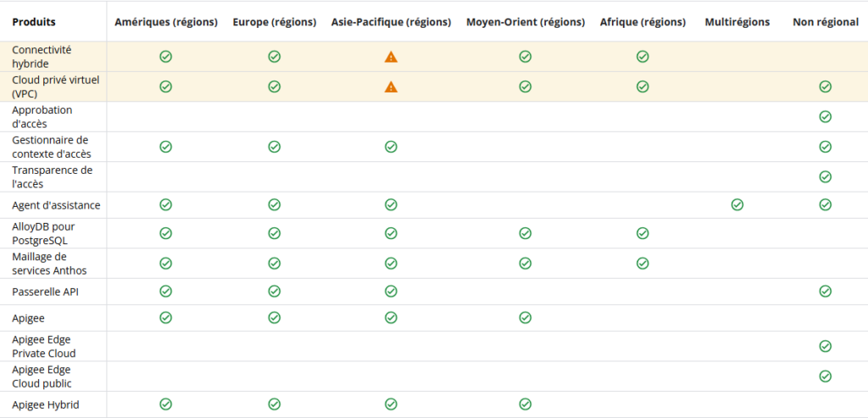Click Apigee Edge Cloud public checkmark under Non régional
868x418 pixels.
tap(826, 376)
